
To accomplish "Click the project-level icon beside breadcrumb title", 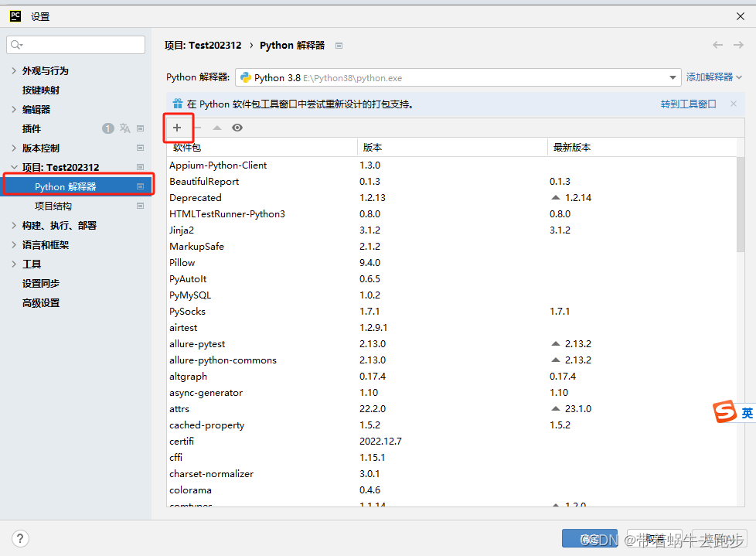I will click(x=339, y=46).
